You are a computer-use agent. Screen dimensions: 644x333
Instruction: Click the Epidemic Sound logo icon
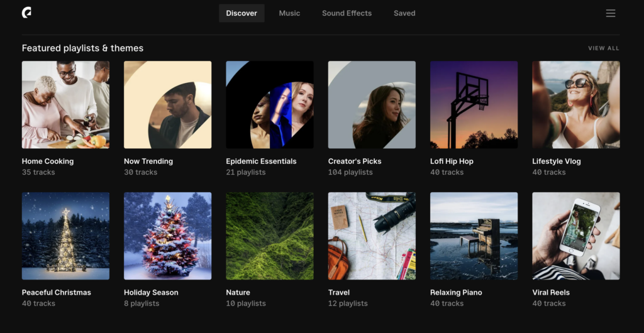coord(26,13)
